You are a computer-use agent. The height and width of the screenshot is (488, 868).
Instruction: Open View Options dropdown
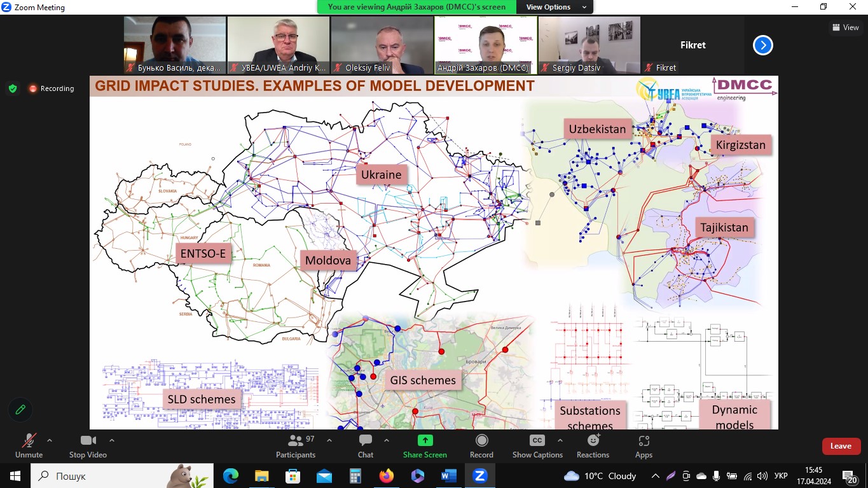555,7
